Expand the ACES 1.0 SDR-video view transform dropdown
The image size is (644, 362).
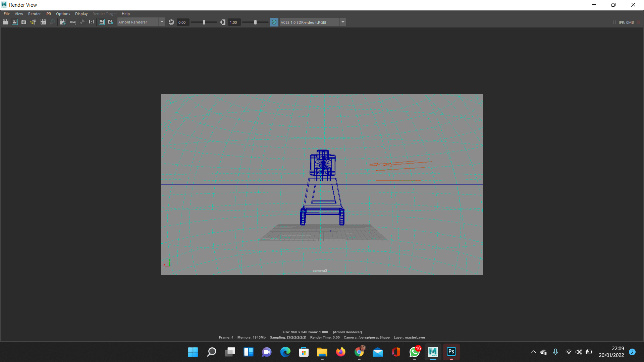click(x=343, y=22)
